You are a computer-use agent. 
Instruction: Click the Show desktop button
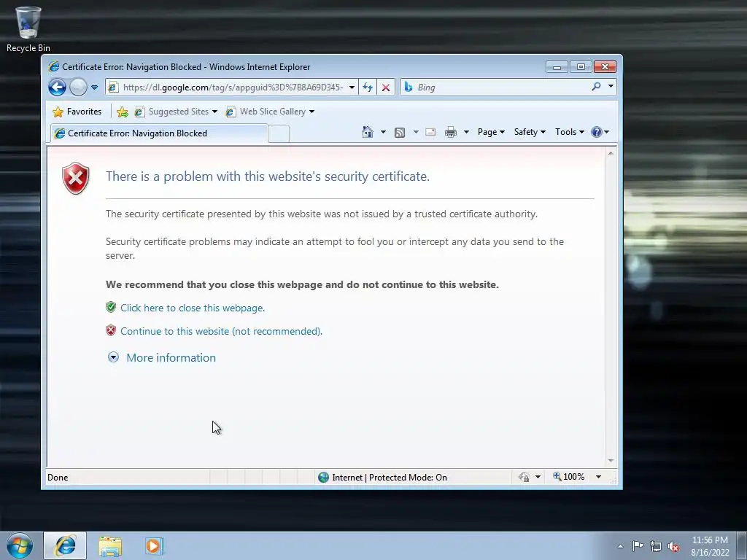(742, 545)
